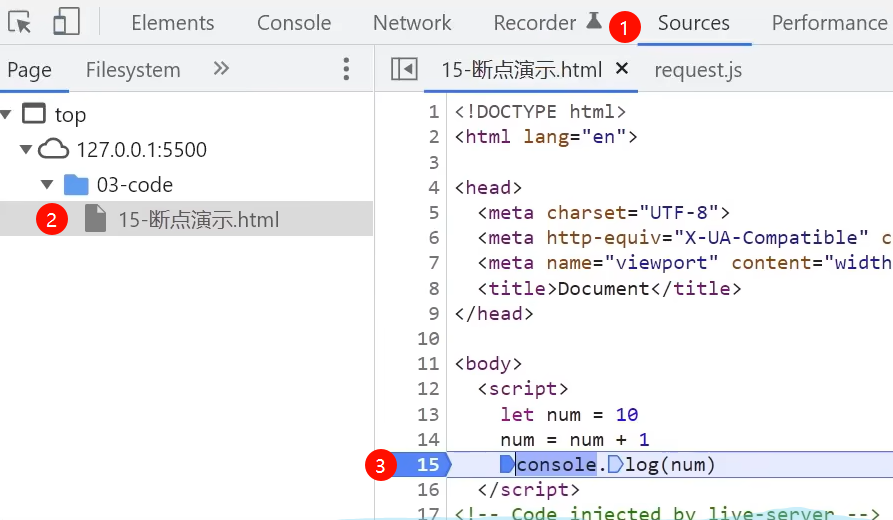
Task: Toggle the breakpoint on line 15
Action: [428, 465]
